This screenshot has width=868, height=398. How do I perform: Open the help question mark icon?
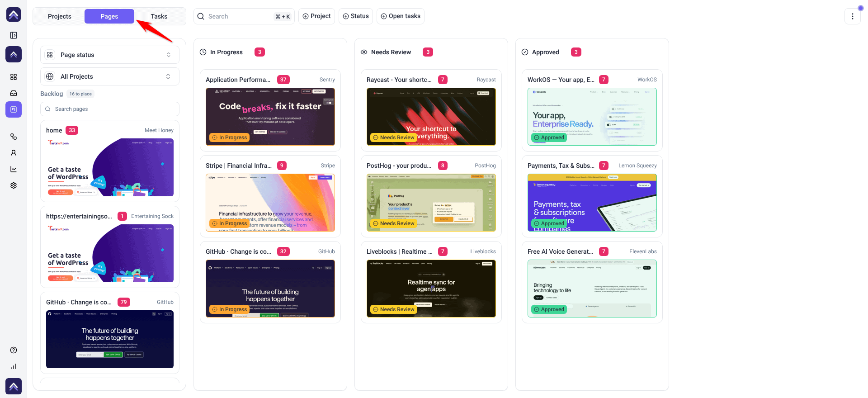tap(14, 350)
